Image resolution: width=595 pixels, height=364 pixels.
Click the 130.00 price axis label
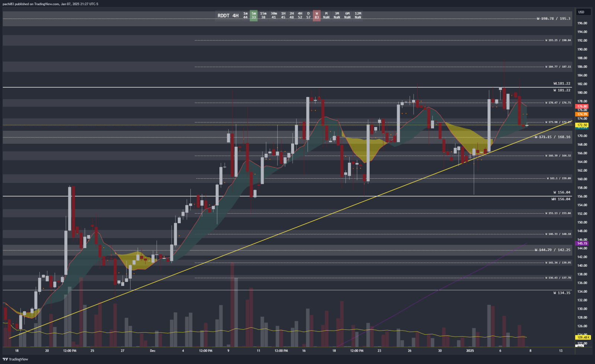pyautogui.click(x=582, y=309)
